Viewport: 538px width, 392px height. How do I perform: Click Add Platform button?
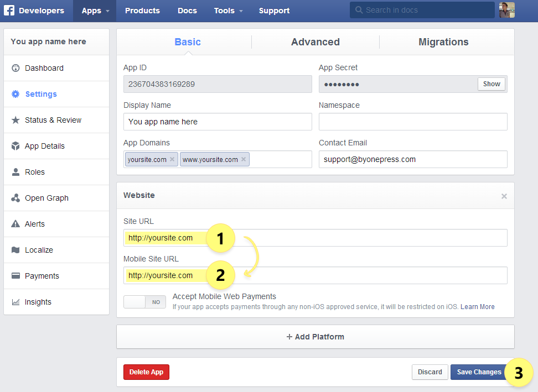315,337
